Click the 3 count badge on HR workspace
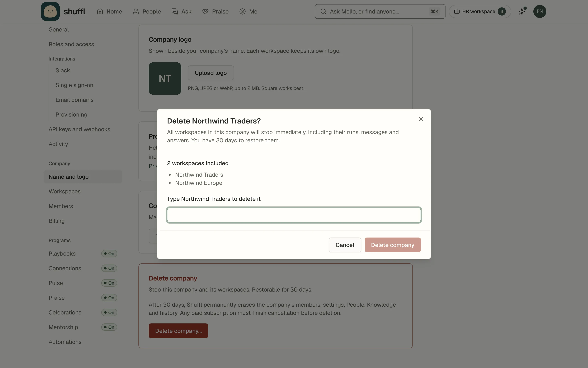This screenshot has height=368, width=588. pyautogui.click(x=501, y=11)
